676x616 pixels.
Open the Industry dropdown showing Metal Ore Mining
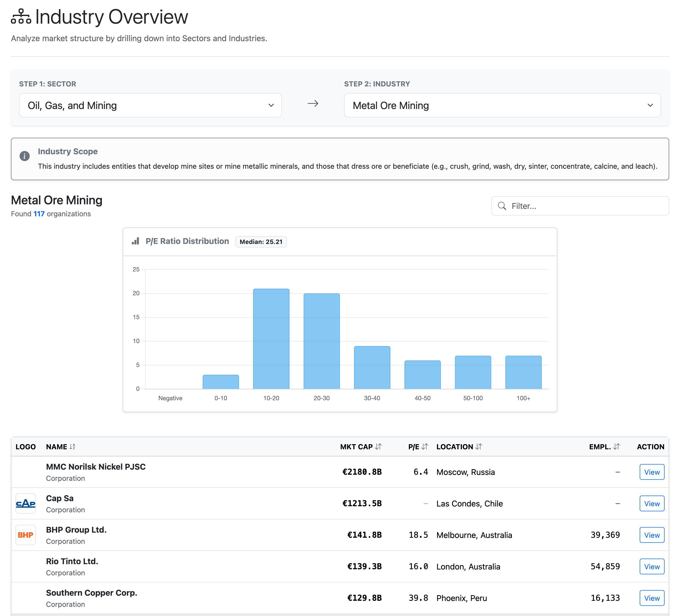coord(503,105)
